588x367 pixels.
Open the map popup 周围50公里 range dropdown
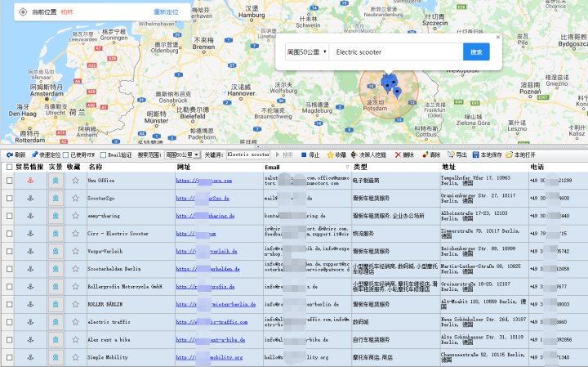[307, 52]
